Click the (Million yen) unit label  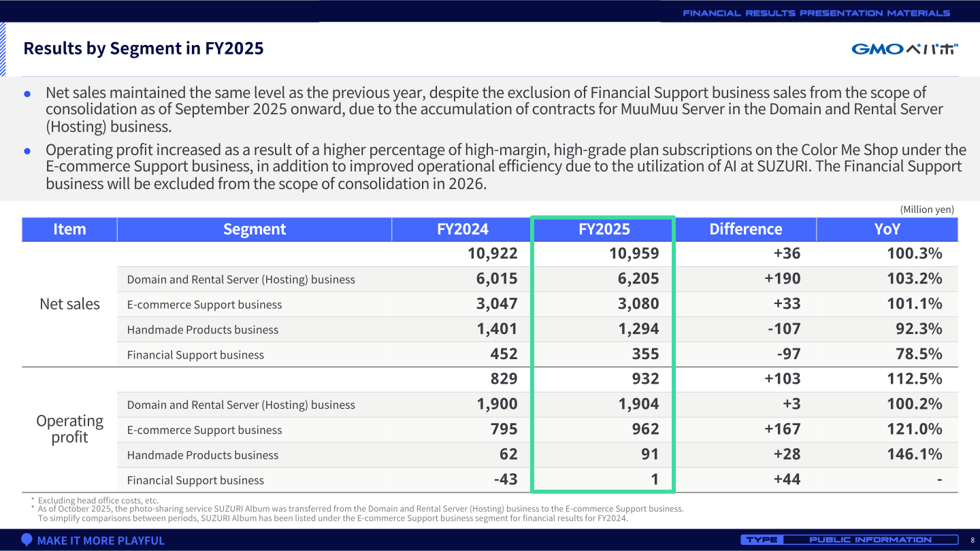point(927,210)
